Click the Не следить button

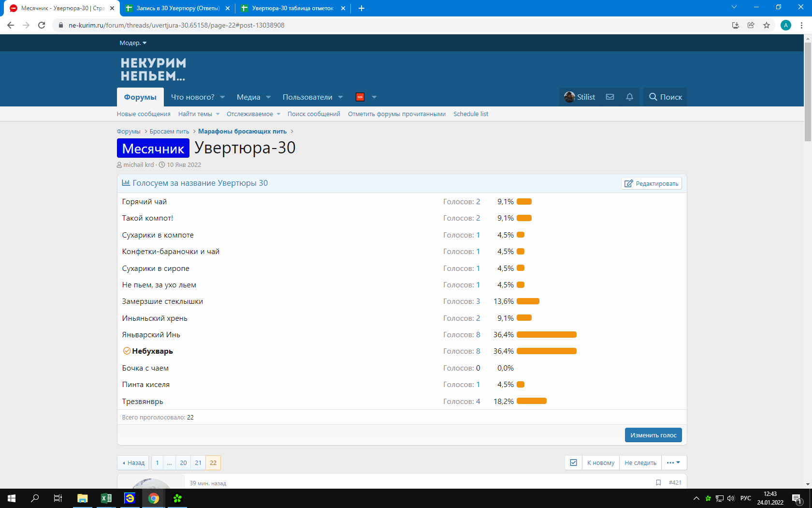640,463
